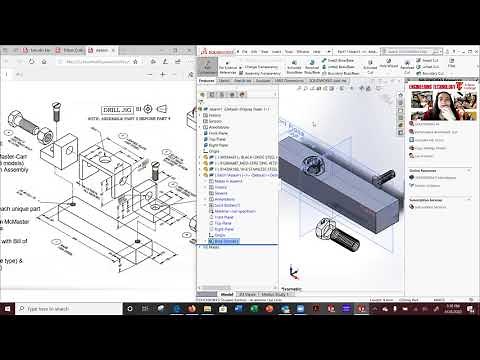Switch to the Sketch tab
480x360 pixels.
(224, 81)
